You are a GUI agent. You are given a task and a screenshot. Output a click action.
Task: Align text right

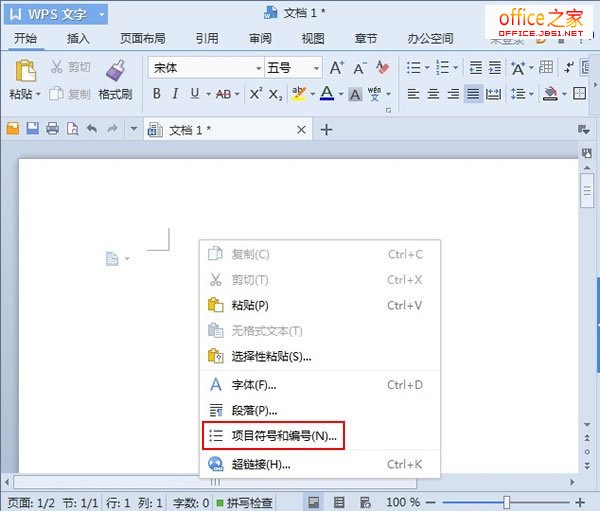pos(453,94)
